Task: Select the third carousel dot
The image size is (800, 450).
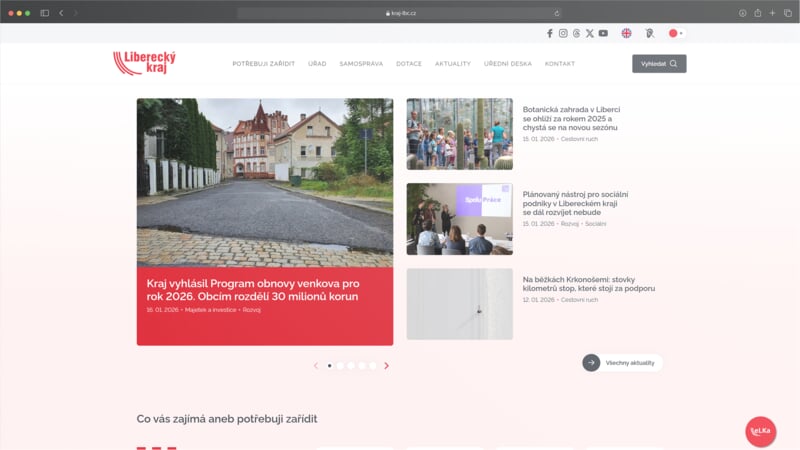Action: [351, 366]
